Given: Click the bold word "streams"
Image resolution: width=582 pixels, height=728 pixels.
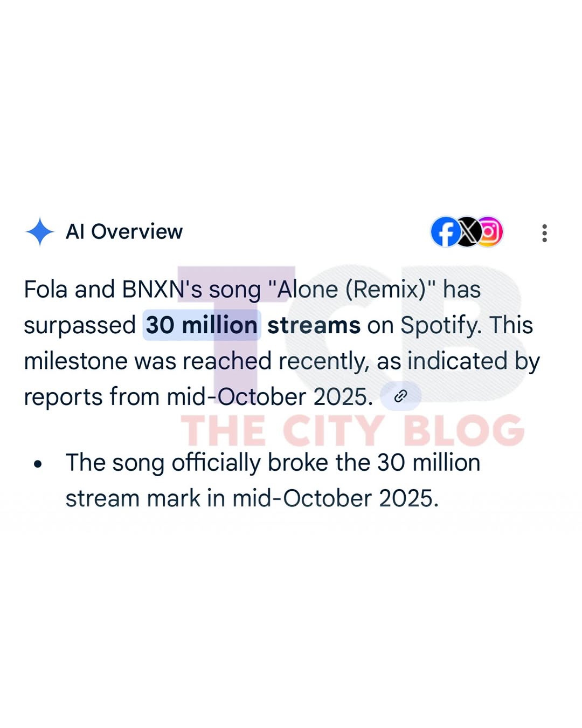Looking at the screenshot, I should pos(314,325).
